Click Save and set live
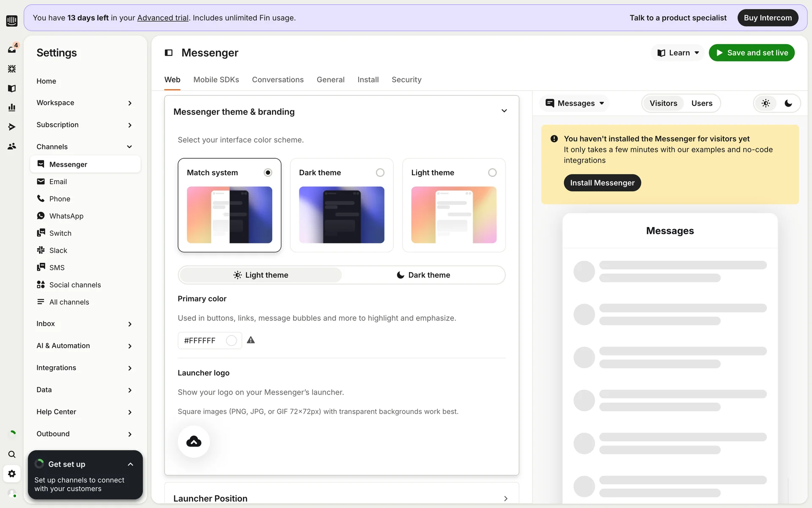The width and height of the screenshot is (812, 508). 752,53
